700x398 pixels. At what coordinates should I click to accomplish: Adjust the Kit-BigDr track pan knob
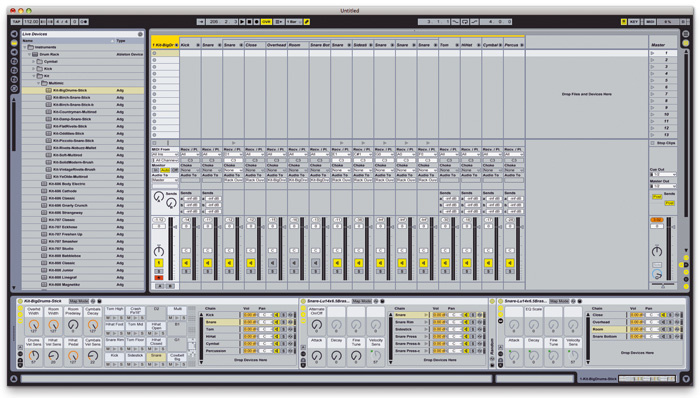pos(158,251)
